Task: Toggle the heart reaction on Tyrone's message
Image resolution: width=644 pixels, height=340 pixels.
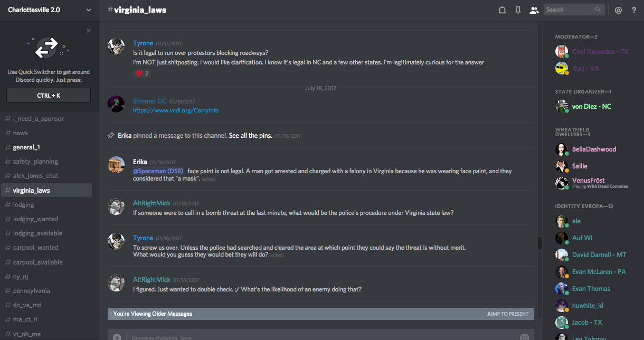Action: coord(142,73)
